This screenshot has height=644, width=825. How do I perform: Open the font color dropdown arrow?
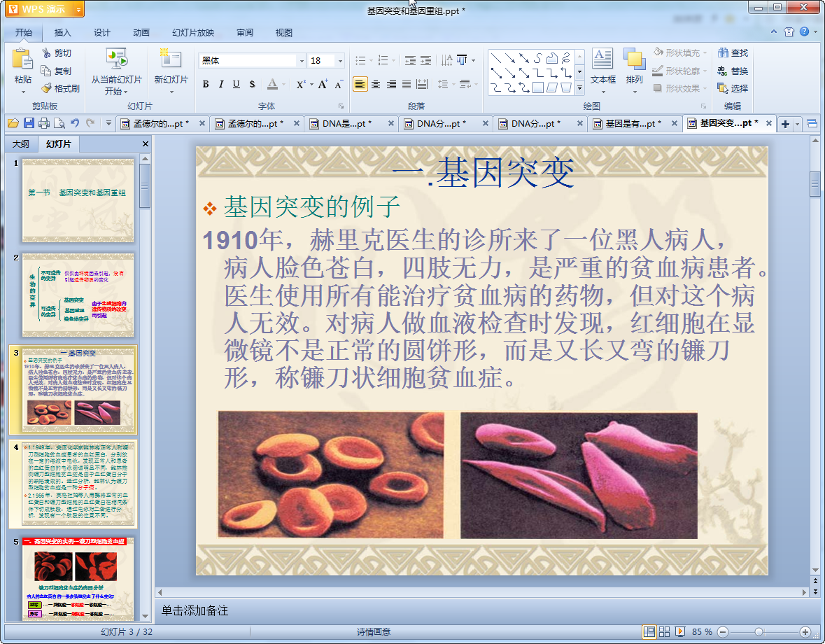(x=283, y=84)
